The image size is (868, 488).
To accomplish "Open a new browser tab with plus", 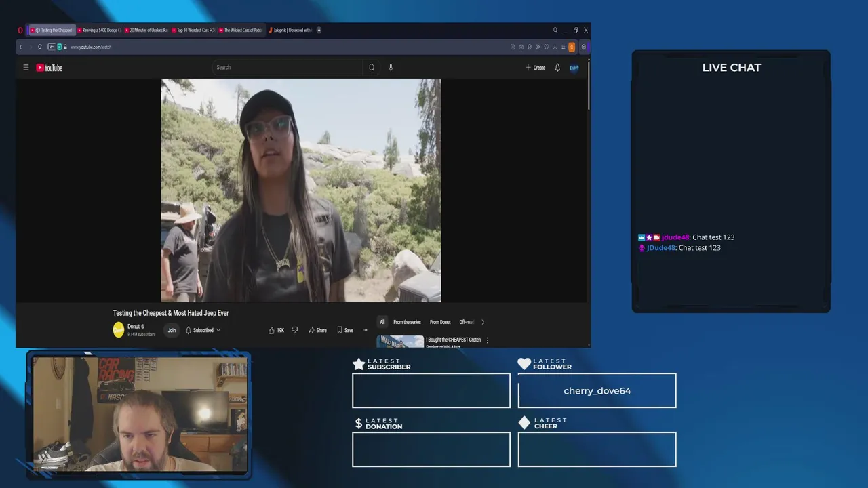I will tap(319, 30).
